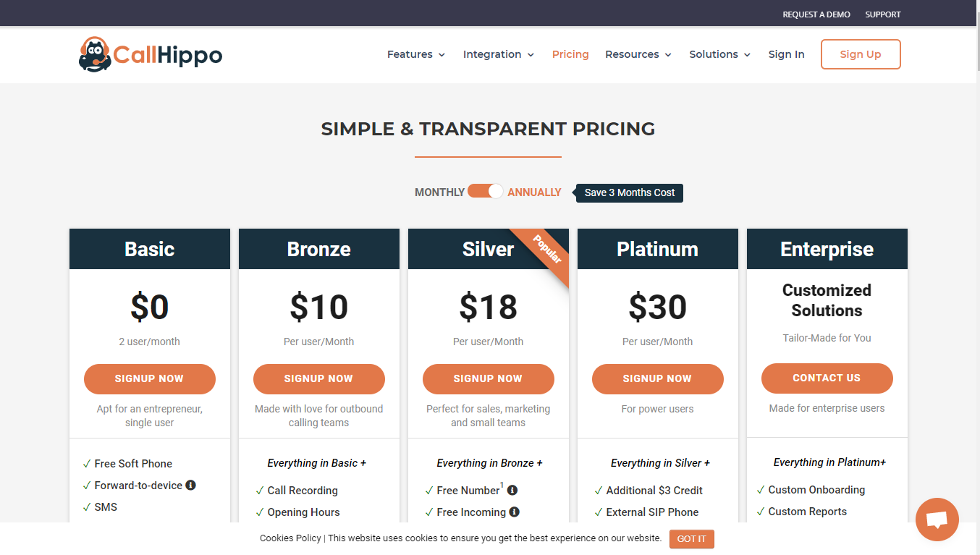Click info icon next to Forward-to-device

click(190, 485)
